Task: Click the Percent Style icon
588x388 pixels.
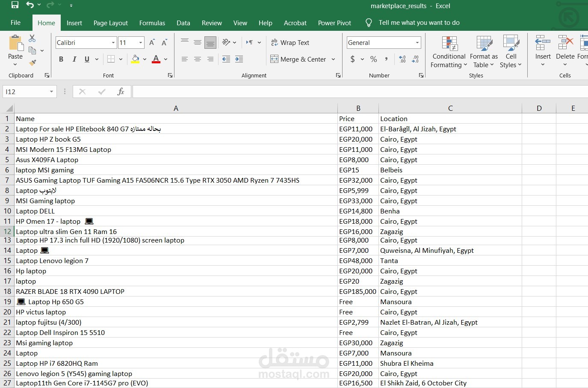Action: (374, 59)
